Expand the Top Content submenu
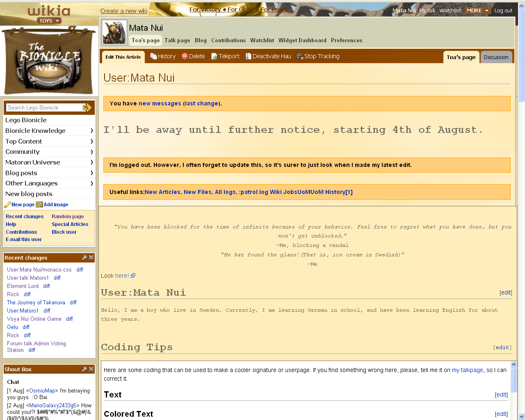The image size is (525, 420). (x=91, y=142)
